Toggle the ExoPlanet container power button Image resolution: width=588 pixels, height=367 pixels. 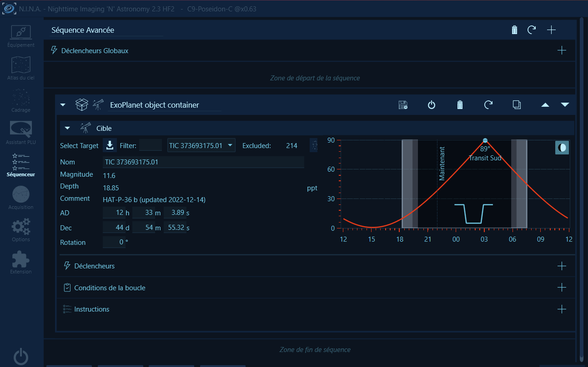432,105
